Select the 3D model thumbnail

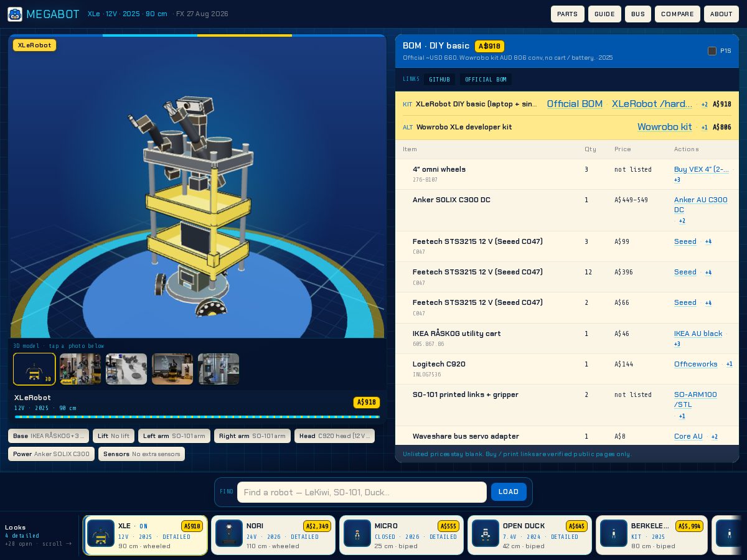click(x=34, y=369)
